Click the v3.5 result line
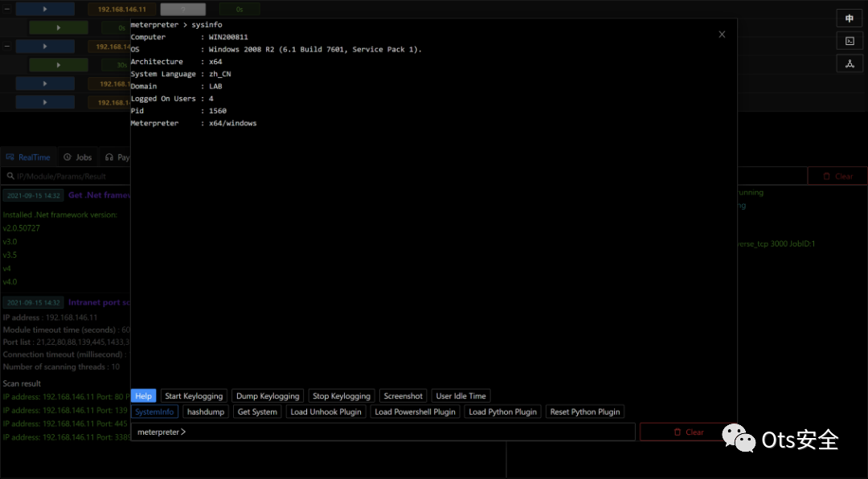Screen dimensions: 868x479 [10, 255]
